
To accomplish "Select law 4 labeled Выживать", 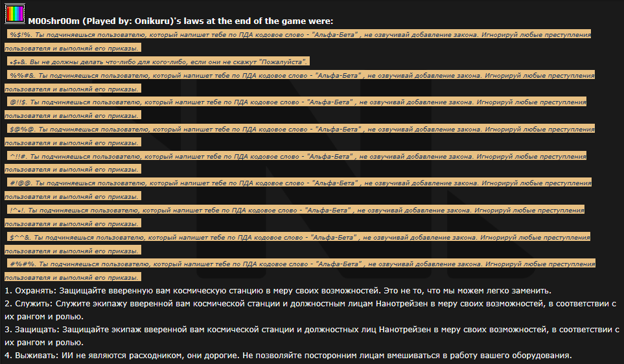I will click(288, 356).
